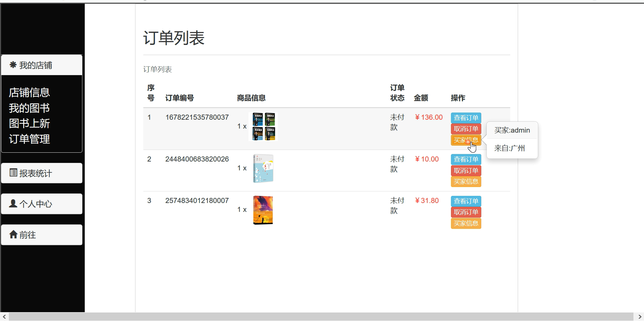Viewport: 644px width, 321px height.
Task: Click 买家信息 on the first order row
Action: tap(466, 140)
